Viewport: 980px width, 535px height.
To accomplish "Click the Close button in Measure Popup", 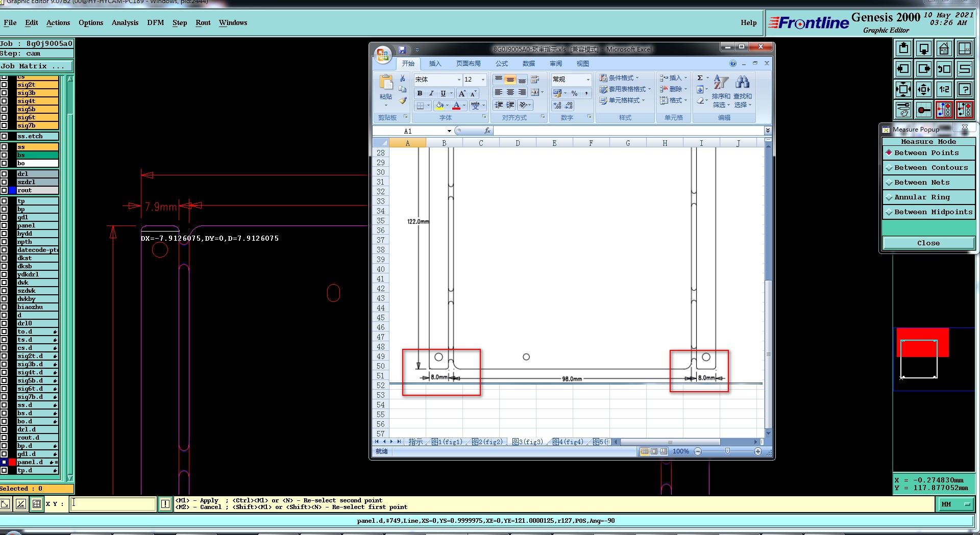I will pyautogui.click(x=928, y=243).
